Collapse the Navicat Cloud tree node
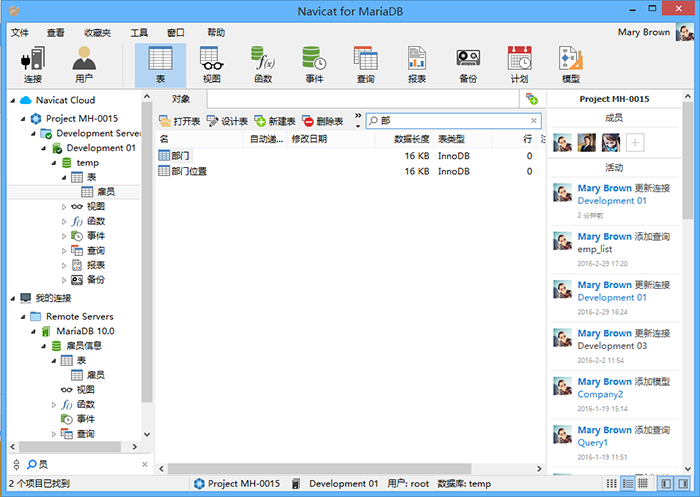 [x=12, y=100]
